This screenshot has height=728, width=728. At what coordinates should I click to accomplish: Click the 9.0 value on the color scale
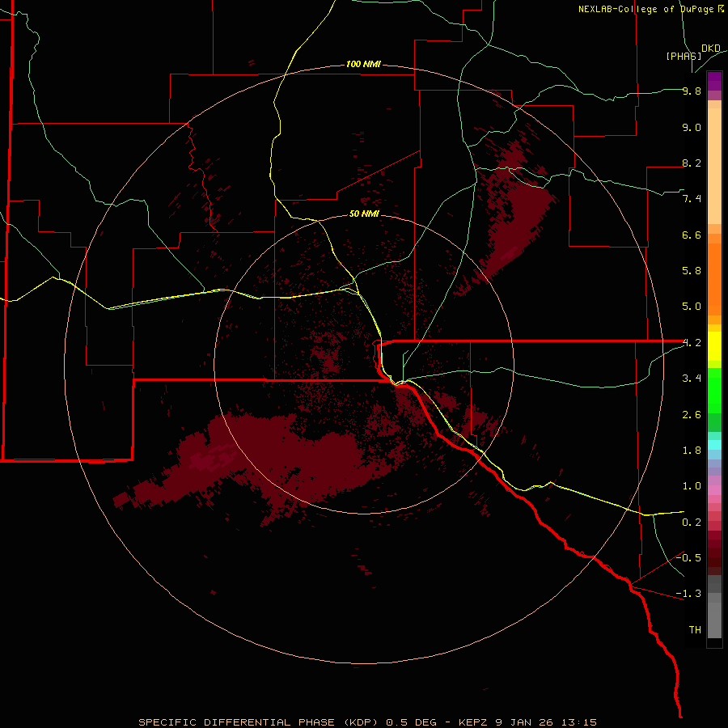click(x=692, y=127)
